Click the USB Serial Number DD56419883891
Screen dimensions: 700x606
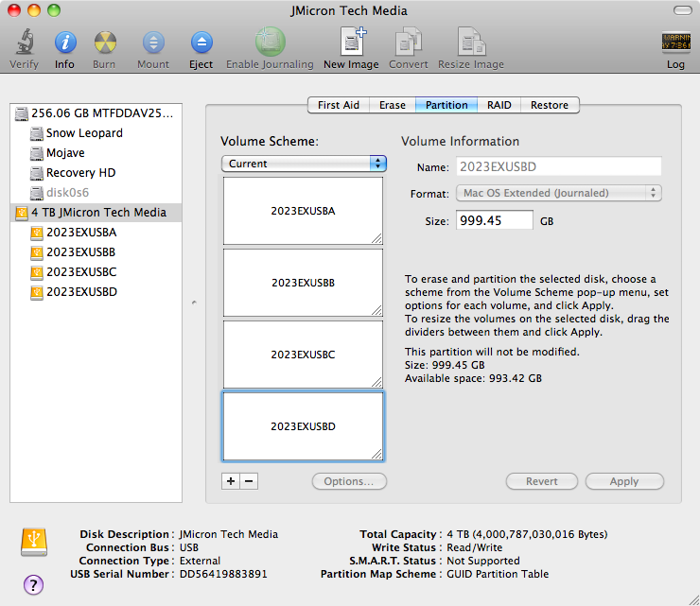(223, 574)
